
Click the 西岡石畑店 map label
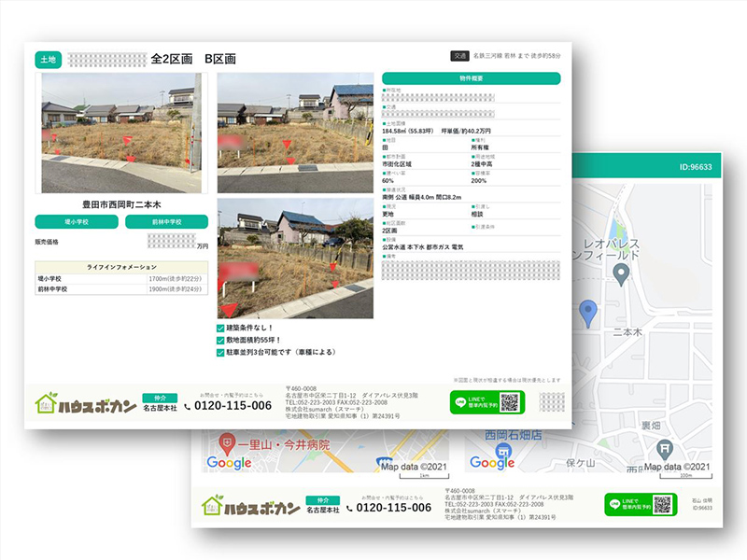pos(514,435)
